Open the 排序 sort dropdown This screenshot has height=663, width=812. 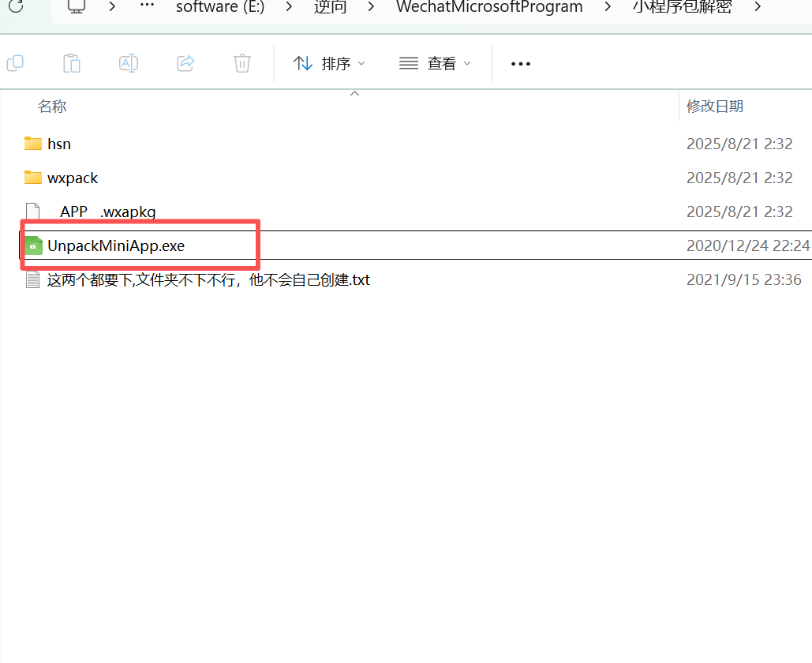329,63
